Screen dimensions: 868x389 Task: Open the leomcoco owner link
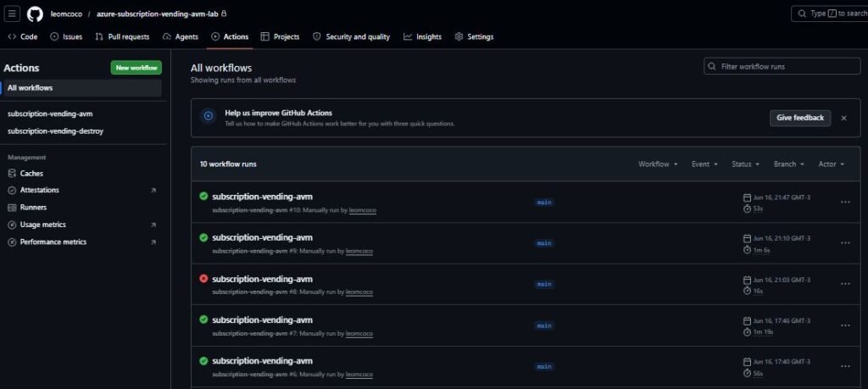(x=65, y=14)
